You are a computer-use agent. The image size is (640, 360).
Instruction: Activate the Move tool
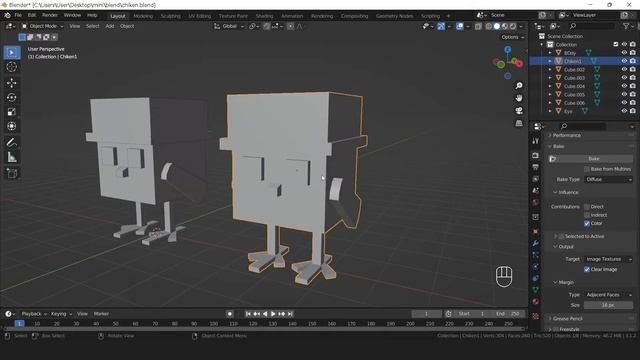pos(12,83)
